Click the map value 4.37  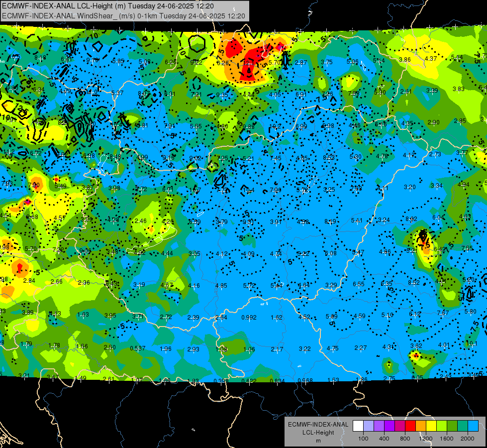[431, 58]
